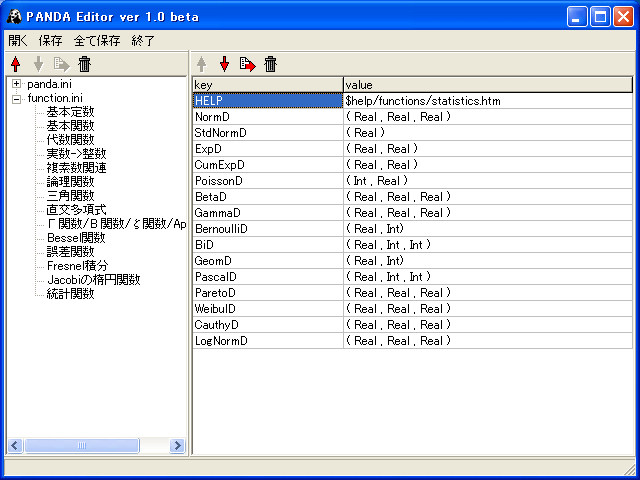The image size is (640, 480).
Task: Close the PANDA Editor window
Action: (624, 17)
